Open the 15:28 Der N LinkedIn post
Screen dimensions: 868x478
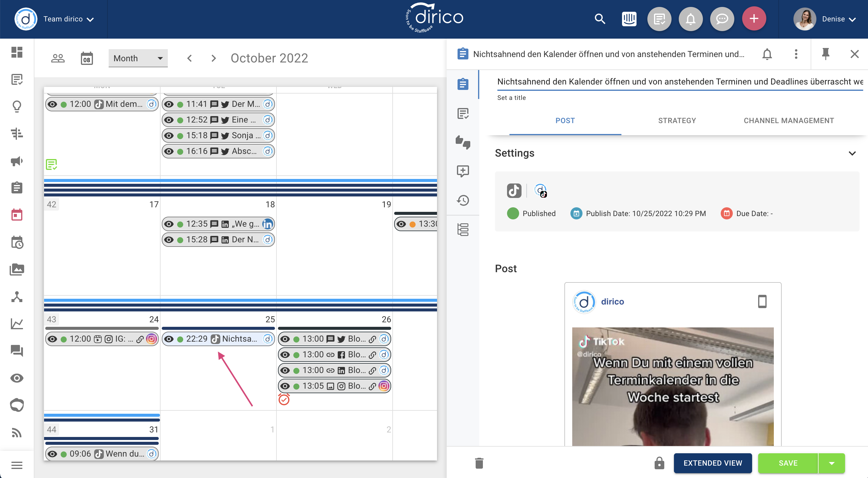point(218,240)
